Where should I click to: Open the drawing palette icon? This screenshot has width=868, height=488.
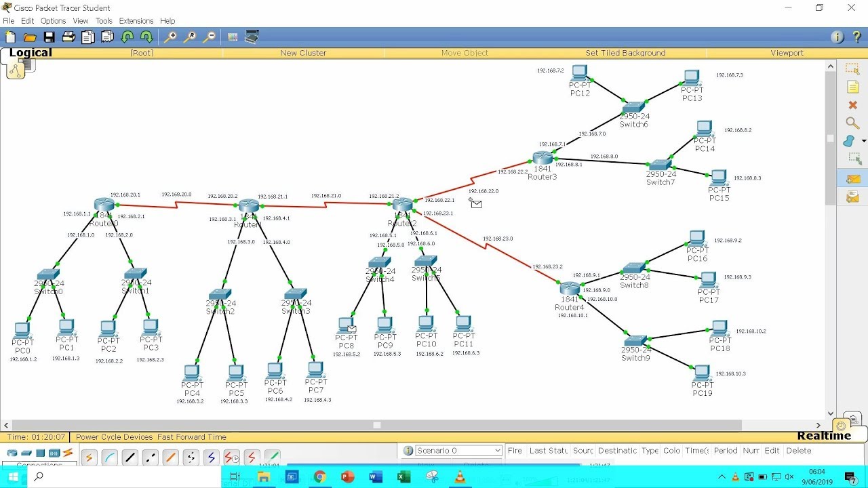[x=233, y=37]
